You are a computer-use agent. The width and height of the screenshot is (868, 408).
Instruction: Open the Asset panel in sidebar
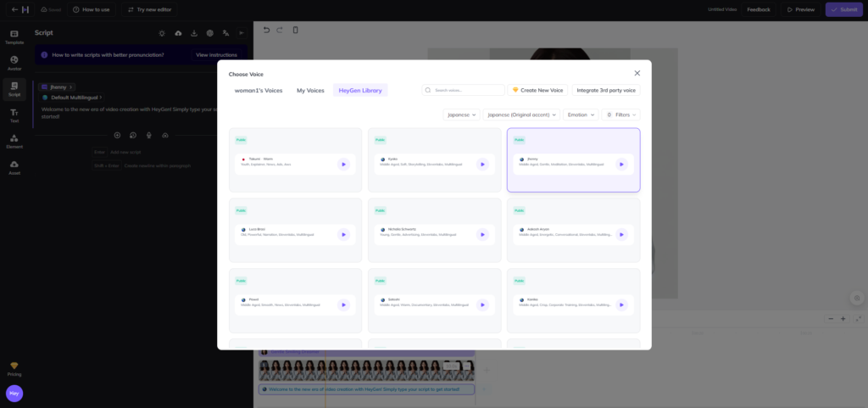click(14, 168)
